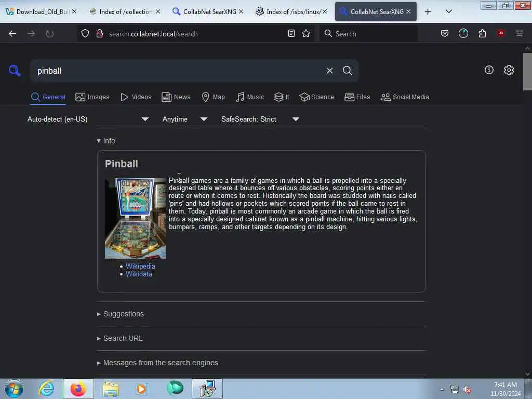
Task: Open Windows Media Player taskbar icon
Action: [x=141, y=389]
